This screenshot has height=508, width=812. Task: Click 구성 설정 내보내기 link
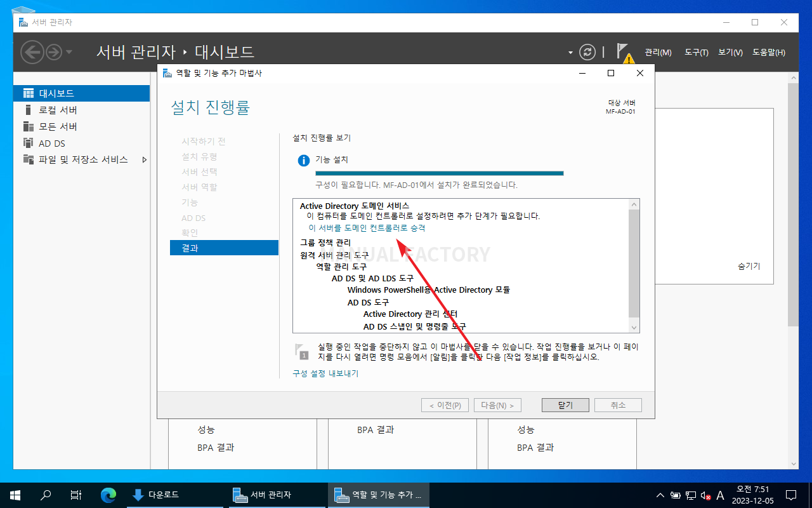(325, 373)
